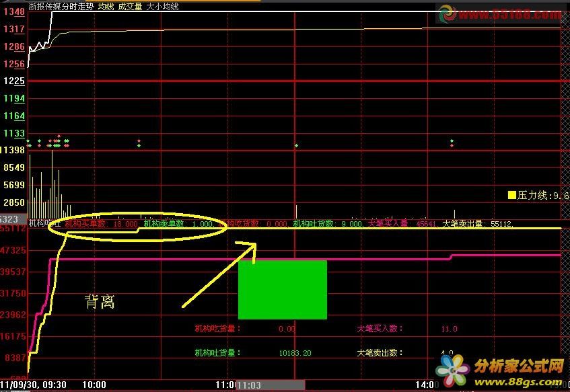Click the green diamond marker near 11:00
The image size is (570, 392).
[296, 146]
